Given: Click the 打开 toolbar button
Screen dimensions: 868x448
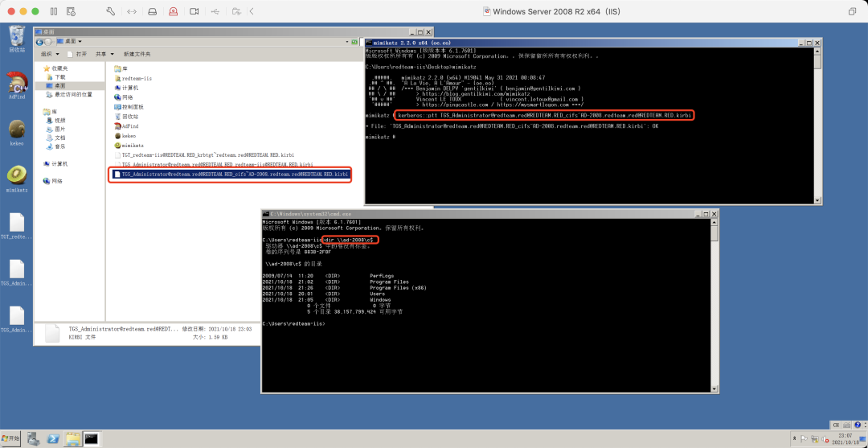Looking at the screenshot, I should click(x=77, y=54).
